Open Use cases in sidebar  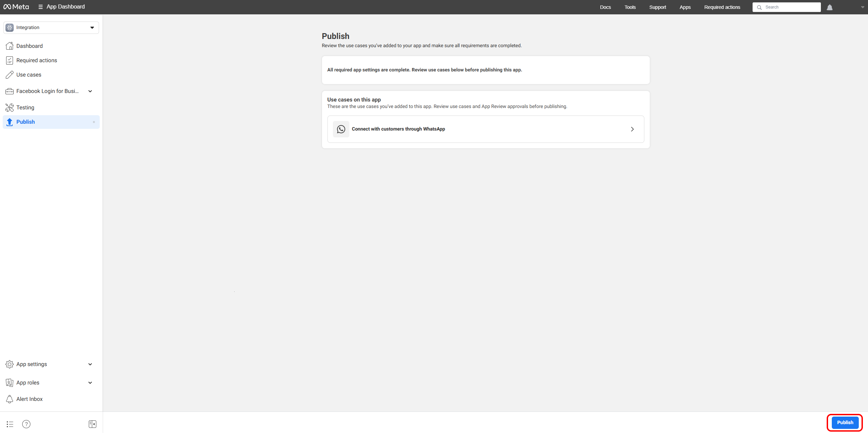(x=51, y=75)
